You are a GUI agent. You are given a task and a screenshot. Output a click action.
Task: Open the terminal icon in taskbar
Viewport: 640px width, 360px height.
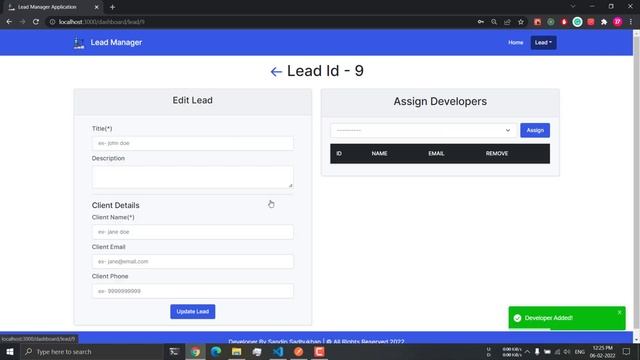pos(174,351)
